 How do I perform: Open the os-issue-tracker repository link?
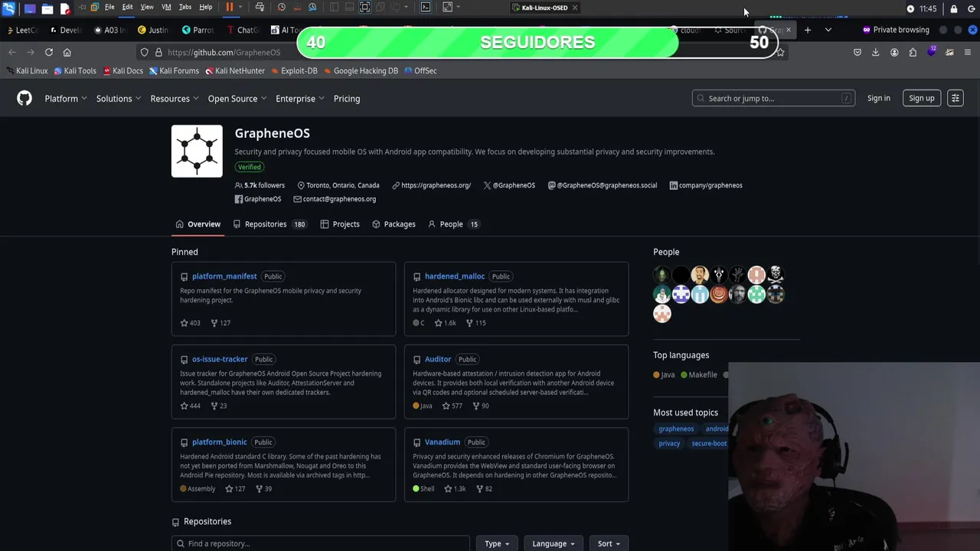tap(220, 359)
